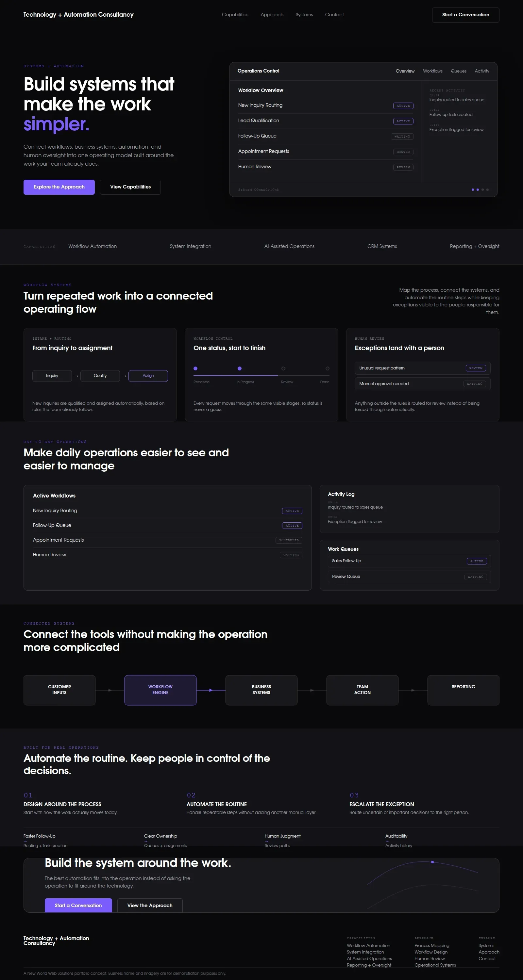This screenshot has width=523, height=980.
Task: Click the arrow between Workflow Engine and Business Systems
Action: (211, 690)
